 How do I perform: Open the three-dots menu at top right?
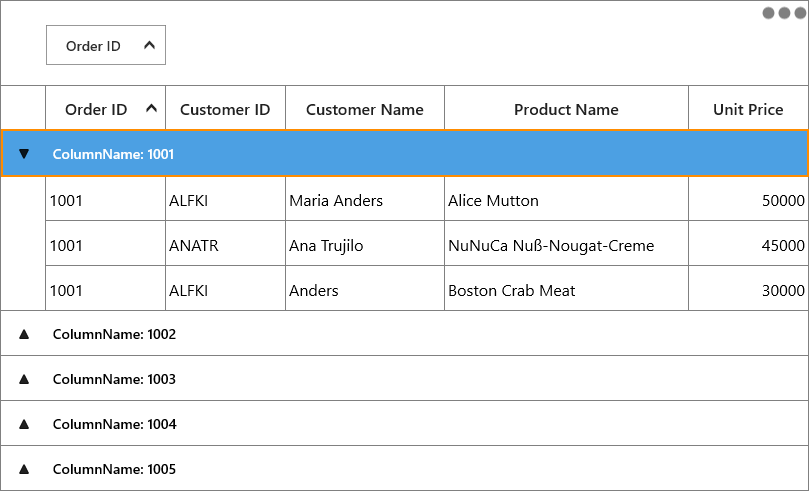(x=784, y=13)
